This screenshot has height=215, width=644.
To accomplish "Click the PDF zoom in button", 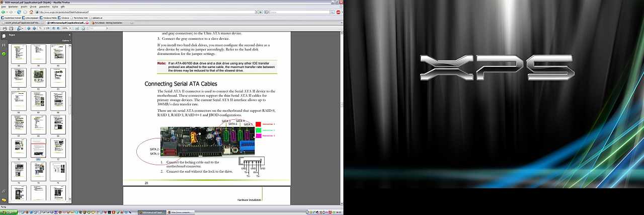I will tap(58, 28).
